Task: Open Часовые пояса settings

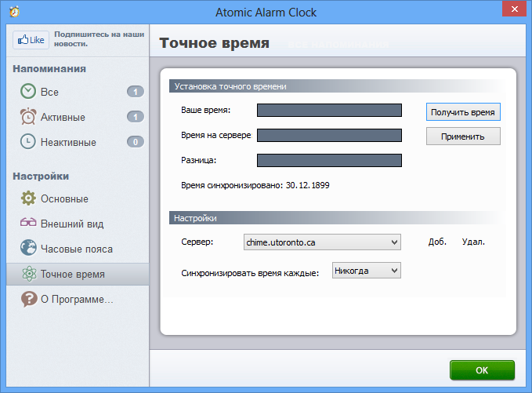Action: coord(78,249)
